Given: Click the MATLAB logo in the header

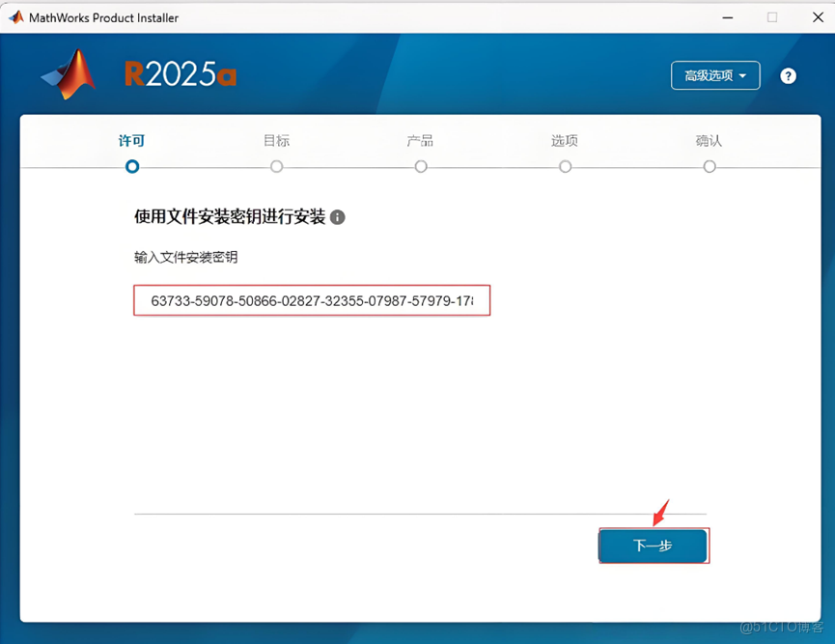Looking at the screenshot, I should 68,73.
